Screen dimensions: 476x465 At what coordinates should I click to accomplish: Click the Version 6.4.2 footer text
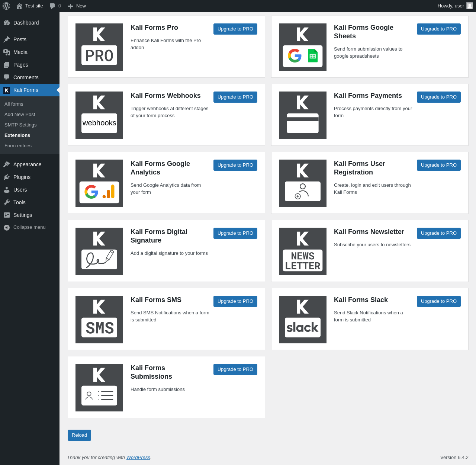click(x=454, y=458)
